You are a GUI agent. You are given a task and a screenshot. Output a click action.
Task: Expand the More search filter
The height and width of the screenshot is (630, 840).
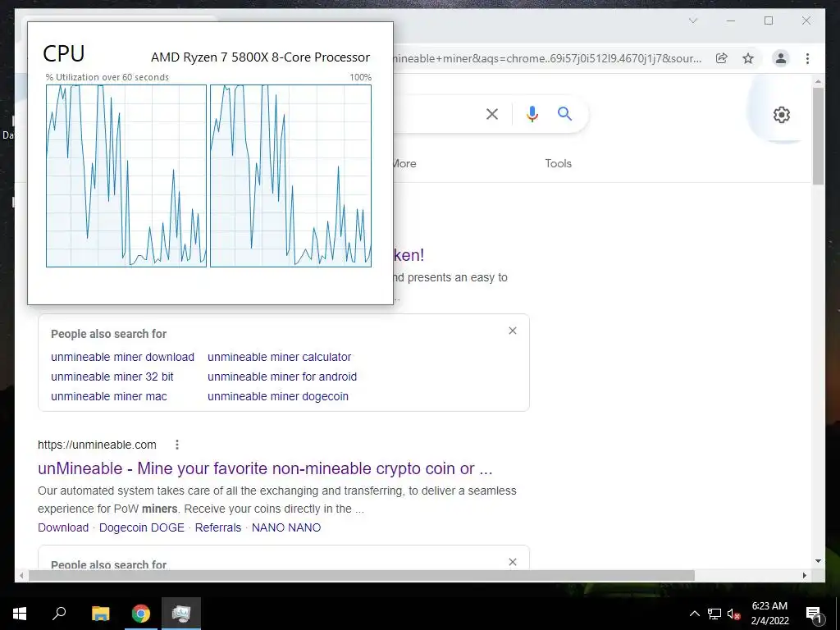[404, 163]
